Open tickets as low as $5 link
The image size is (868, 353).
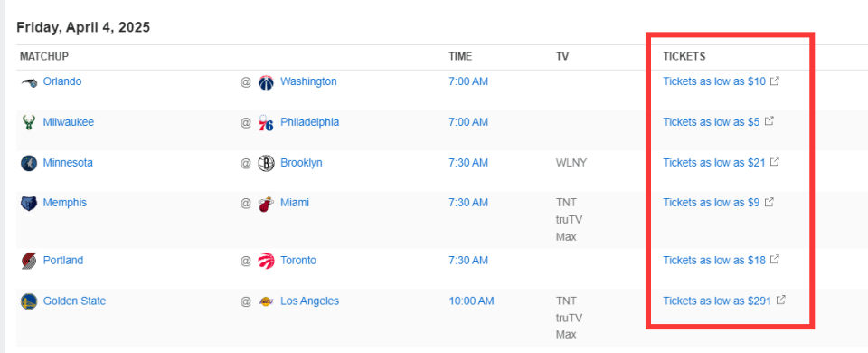coord(712,122)
